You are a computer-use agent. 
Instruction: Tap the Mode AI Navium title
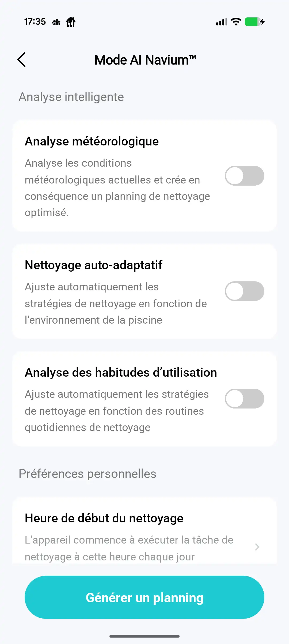(145, 60)
